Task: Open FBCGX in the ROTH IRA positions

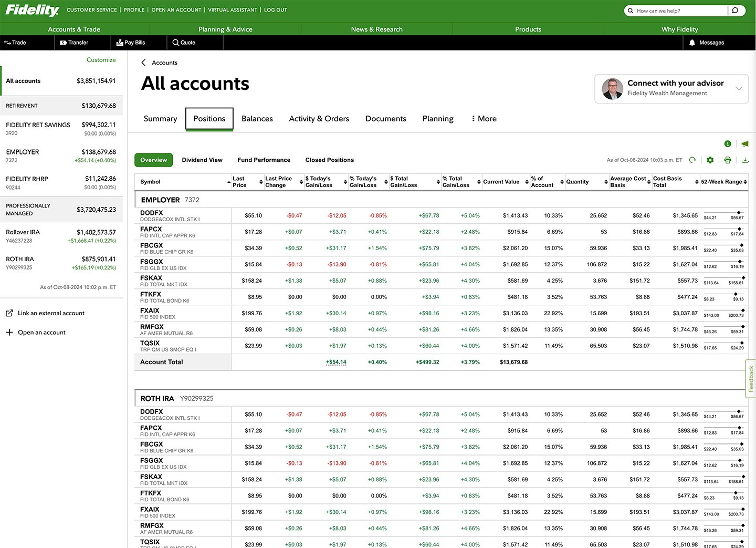Action: 152,444
